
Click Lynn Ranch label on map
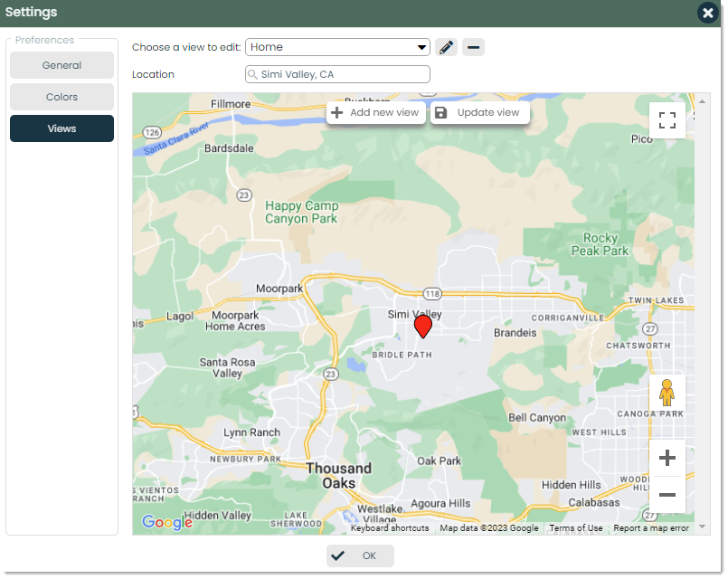tap(251, 432)
